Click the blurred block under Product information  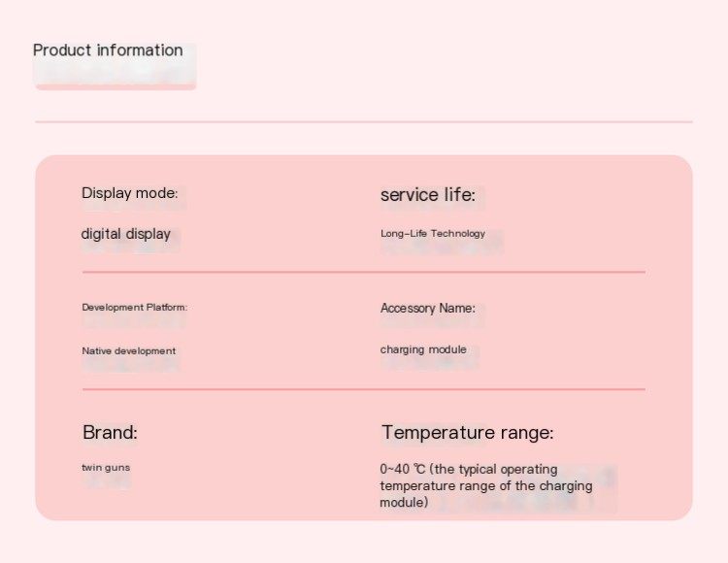(115, 72)
